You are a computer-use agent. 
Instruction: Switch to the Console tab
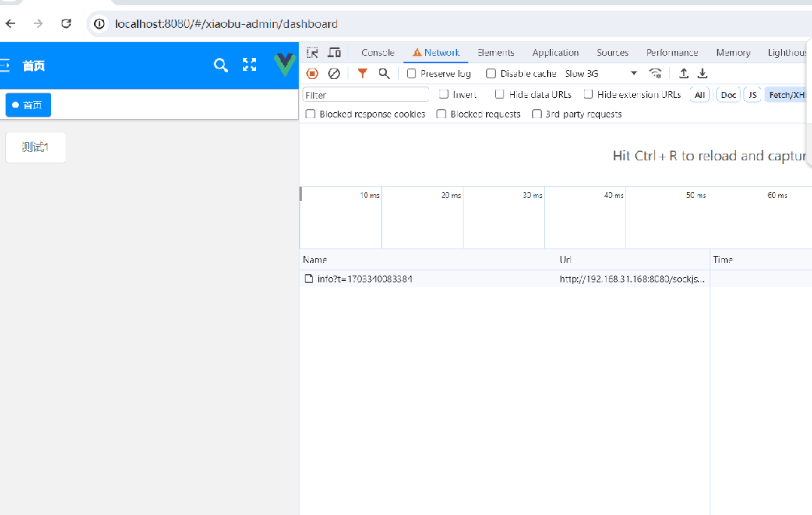coord(378,53)
